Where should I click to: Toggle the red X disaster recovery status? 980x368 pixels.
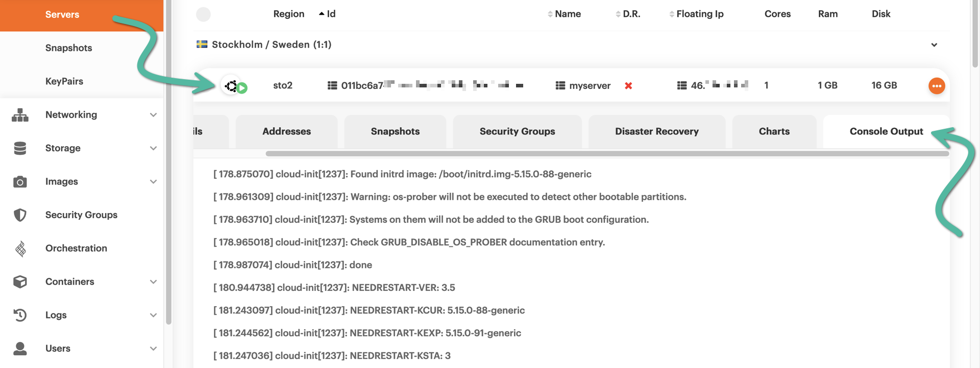point(628,86)
